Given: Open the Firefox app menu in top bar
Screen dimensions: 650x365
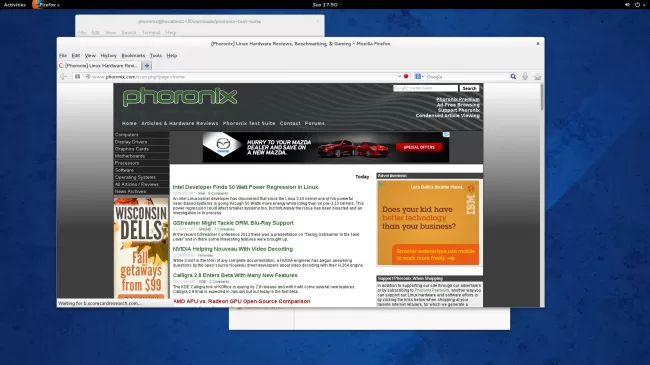Looking at the screenshot, I should pos(46,5).
